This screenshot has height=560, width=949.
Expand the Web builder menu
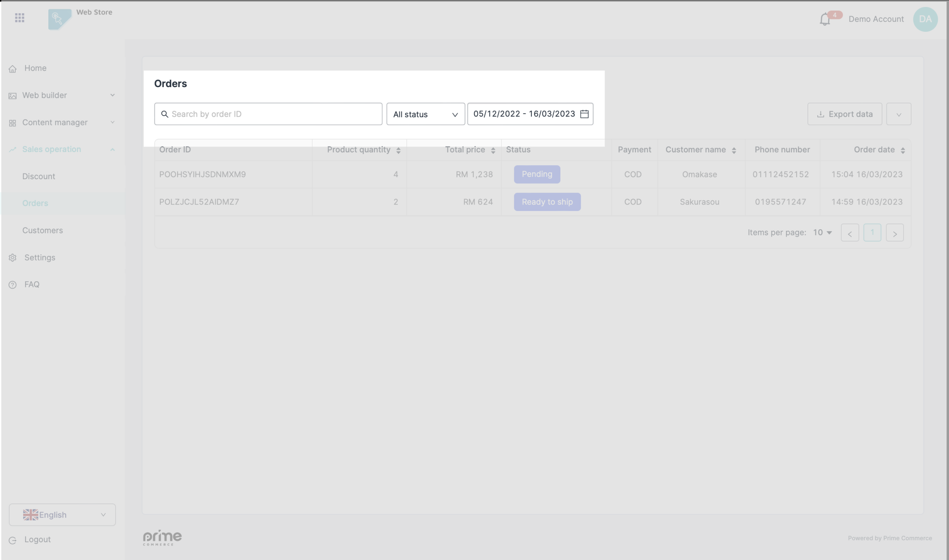pyautogui.click(x=62, y=95)
